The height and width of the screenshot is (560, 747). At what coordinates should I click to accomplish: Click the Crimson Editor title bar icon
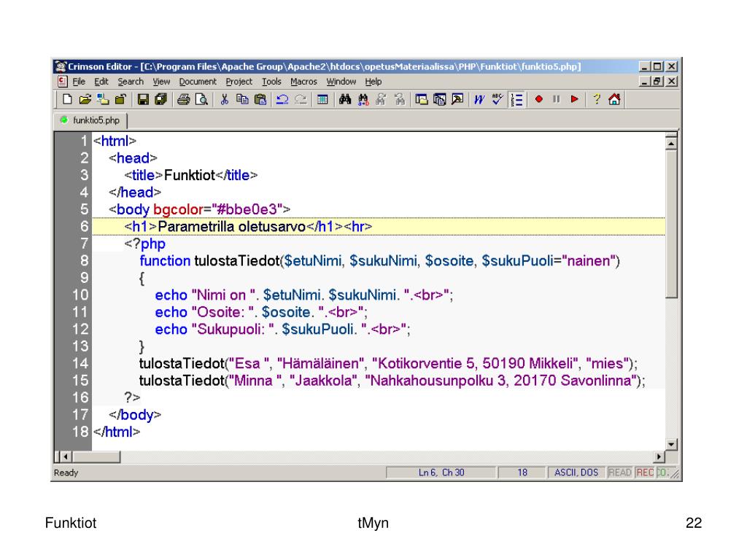coord(61,66)
